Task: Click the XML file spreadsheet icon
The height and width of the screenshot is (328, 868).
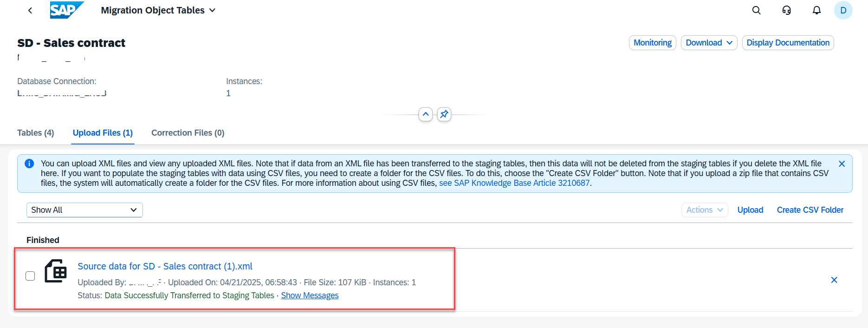Action: click(x=56, y=271)
